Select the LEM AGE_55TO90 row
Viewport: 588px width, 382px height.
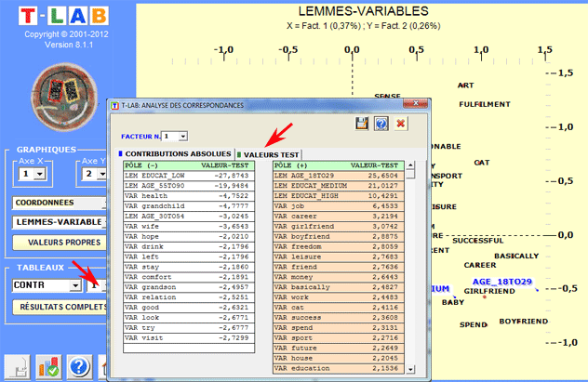point(189,186)
